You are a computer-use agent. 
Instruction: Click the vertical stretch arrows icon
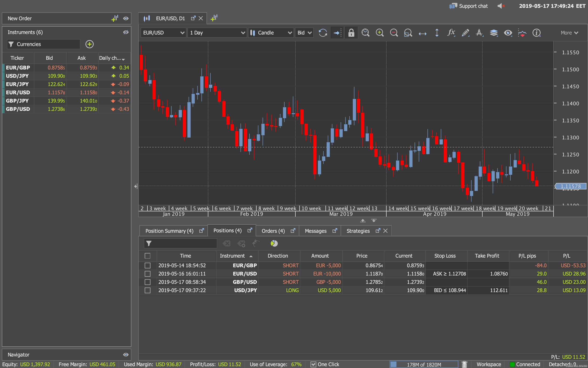coord(437,33)
